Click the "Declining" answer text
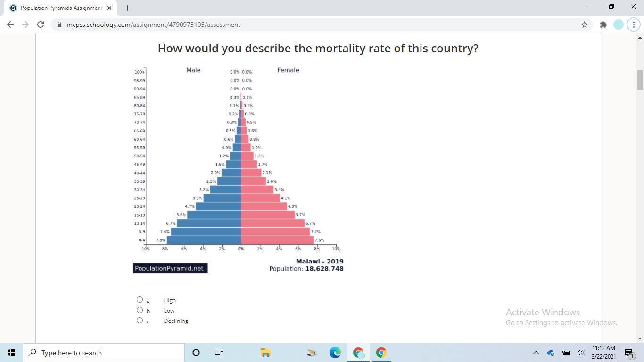This screenshot has height=362, width=644. coord(176,321)
